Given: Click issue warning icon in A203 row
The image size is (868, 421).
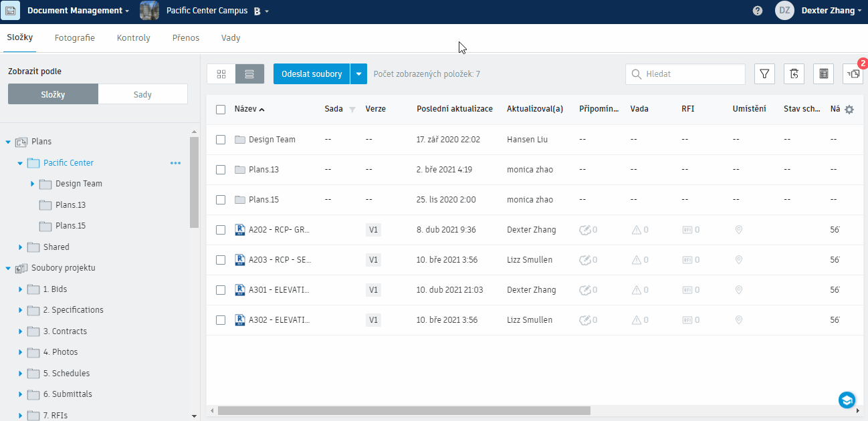Looking at the screenshot, I should pos(636,260).
